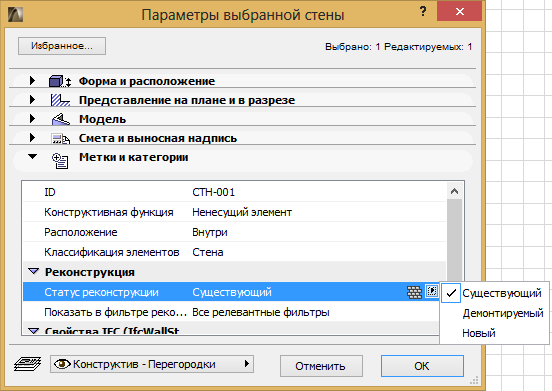The image size is (552, 391).
Task: Select Классификация элементов row label
Action: click(112, 252)
